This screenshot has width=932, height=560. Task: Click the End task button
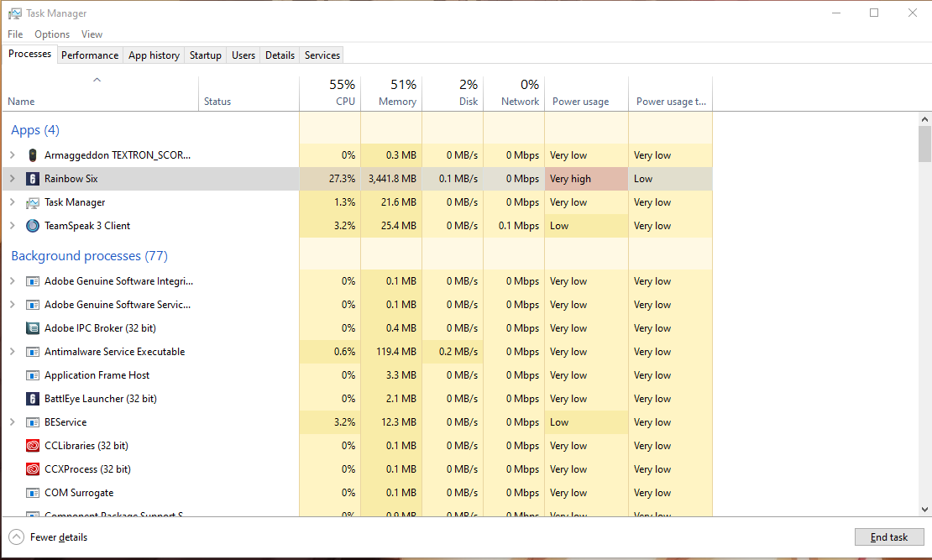pos(889,537)
